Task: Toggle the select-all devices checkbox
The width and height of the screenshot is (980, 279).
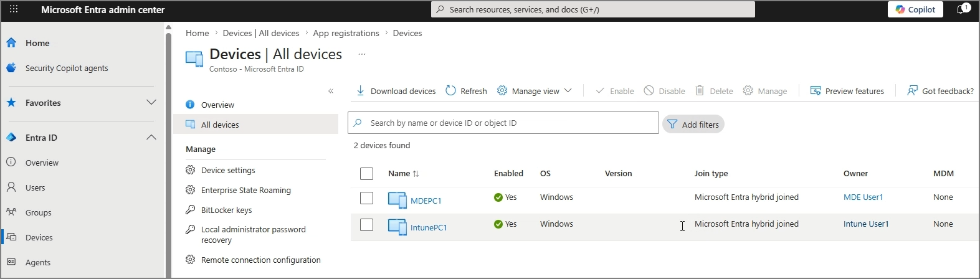Action: click(366, 174)
